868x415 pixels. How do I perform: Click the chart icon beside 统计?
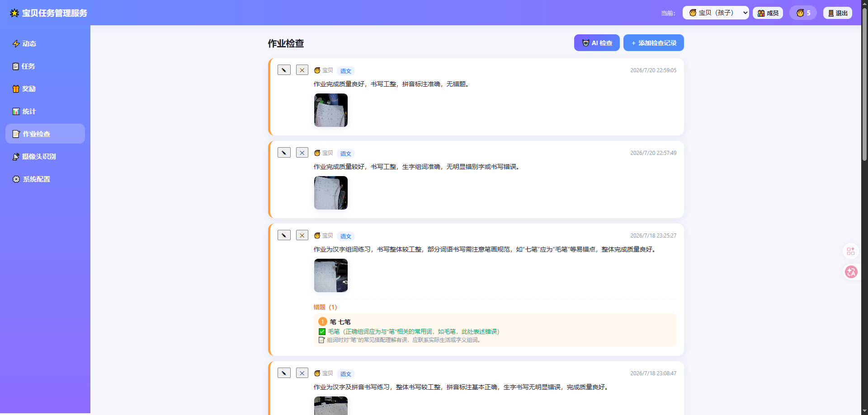(16, 112)
